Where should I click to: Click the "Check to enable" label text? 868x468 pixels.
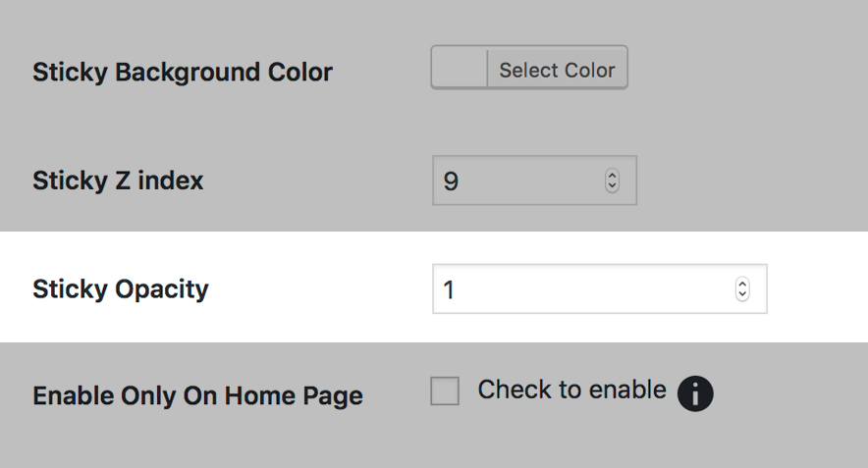[571, 390]
